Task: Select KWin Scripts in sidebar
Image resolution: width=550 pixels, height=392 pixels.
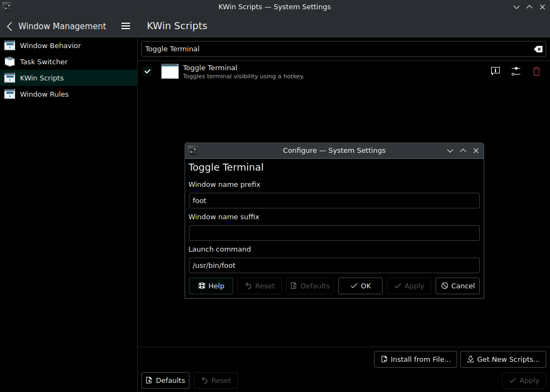Action: tap(69, 78)
